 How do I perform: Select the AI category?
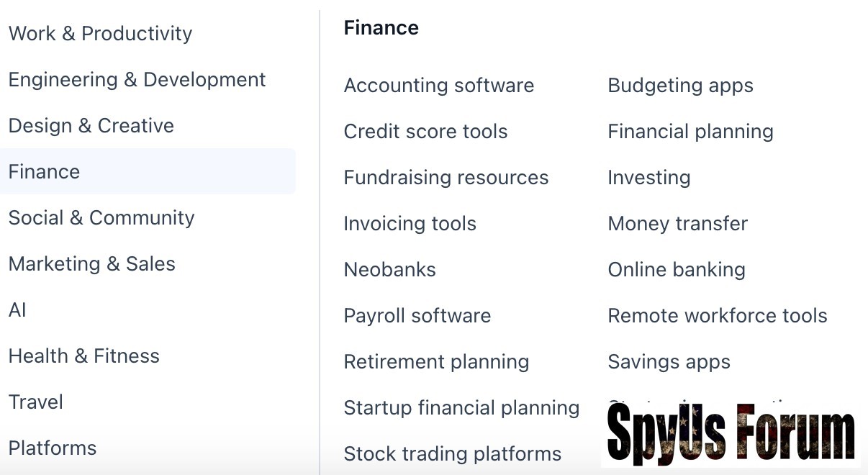point(17,310)
